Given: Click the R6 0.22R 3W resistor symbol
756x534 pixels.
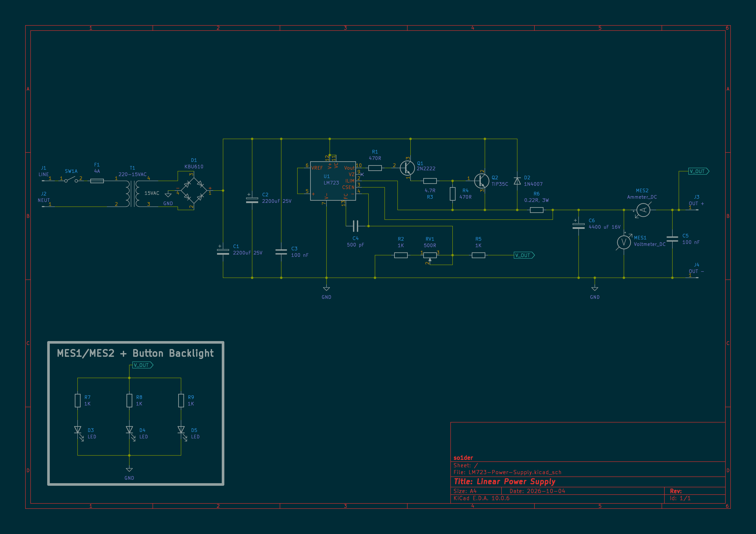Looking at the screenshot, I should (536, 210).
